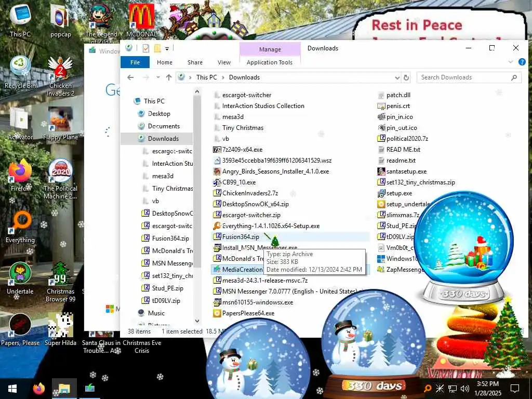The height and width of the screenshot is (399, 532).
Task: Open Christmas Browser 99 desktop icon
Action: coord(60,282)
